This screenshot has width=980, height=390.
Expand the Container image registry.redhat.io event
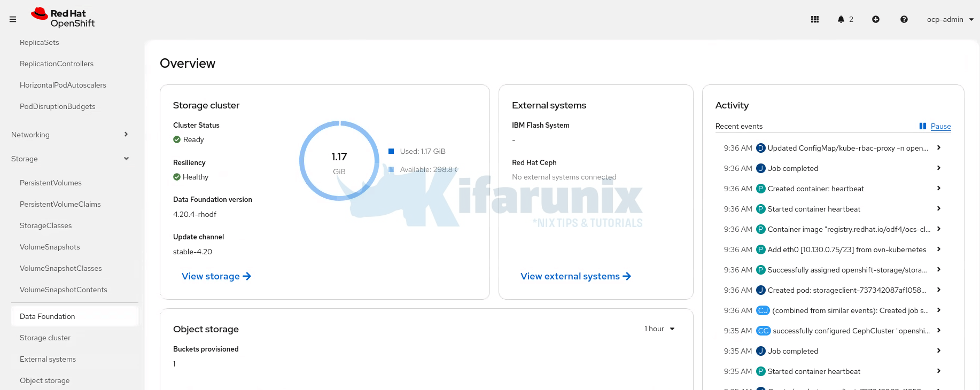[x=939, y=229]
